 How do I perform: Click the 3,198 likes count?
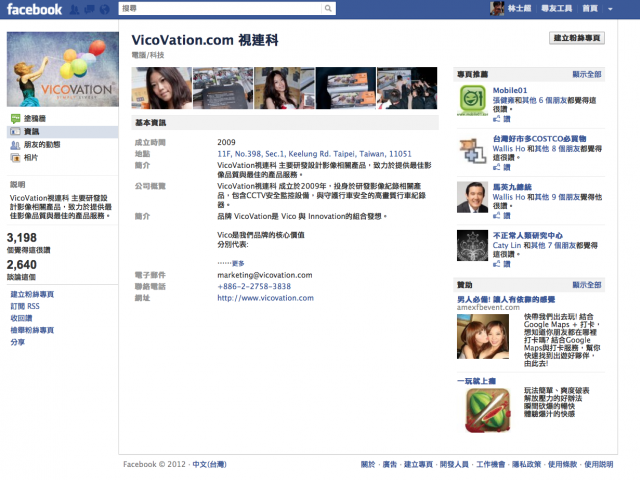[x=22, y=238]
